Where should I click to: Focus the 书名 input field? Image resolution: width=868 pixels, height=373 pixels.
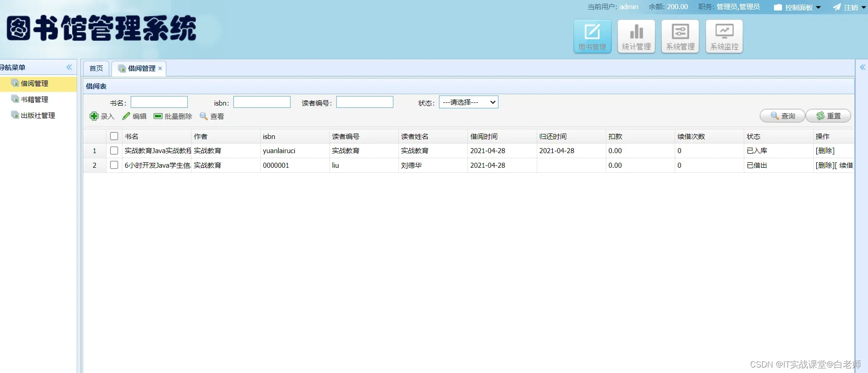[x=159, y=102]
